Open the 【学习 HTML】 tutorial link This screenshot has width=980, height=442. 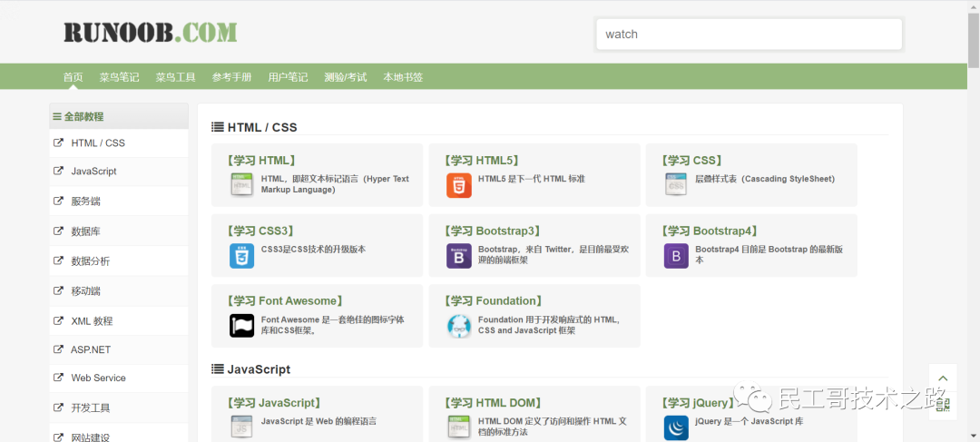(x=262, y=160)
